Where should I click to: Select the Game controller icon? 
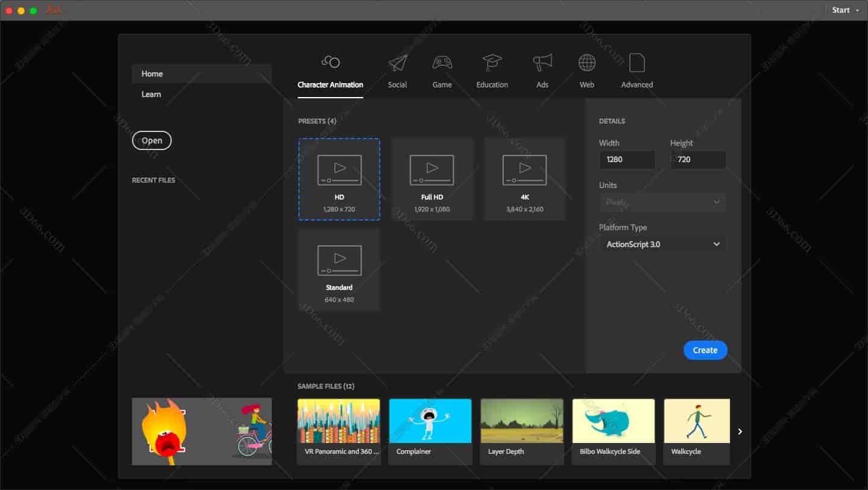pyautogui.click(x=442, y=62)
